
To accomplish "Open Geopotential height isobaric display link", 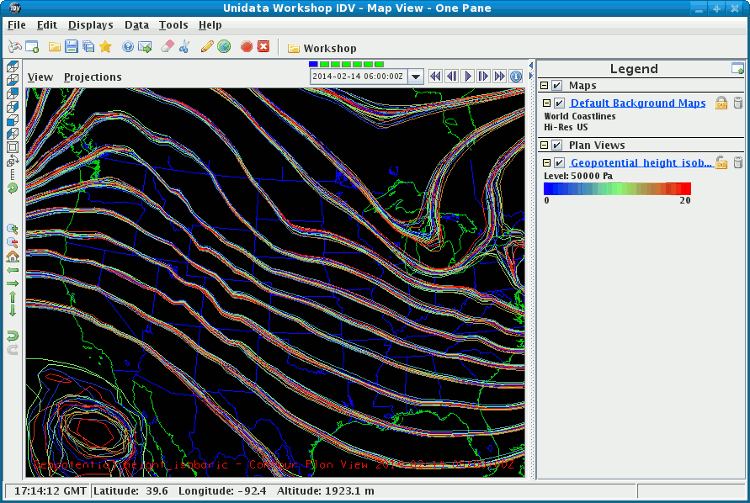I will 640,163.
